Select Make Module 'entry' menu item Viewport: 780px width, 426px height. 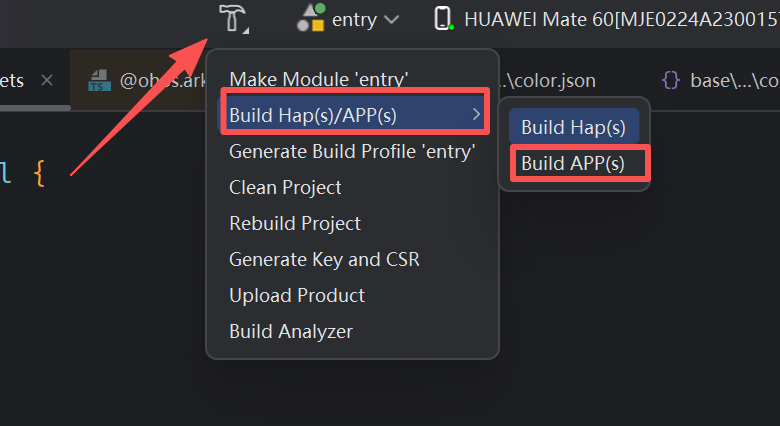point(319,79)
